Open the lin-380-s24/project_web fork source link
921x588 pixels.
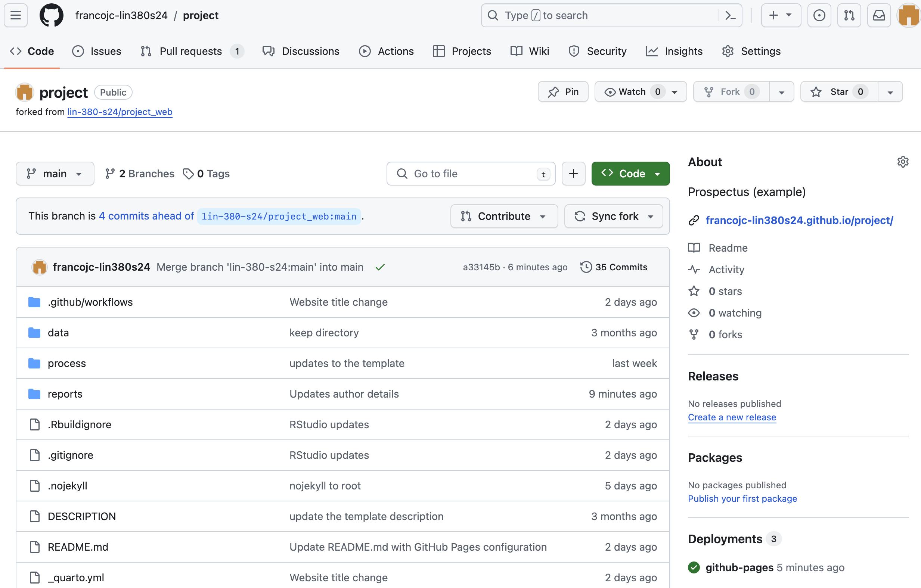[x=120, y=112]
